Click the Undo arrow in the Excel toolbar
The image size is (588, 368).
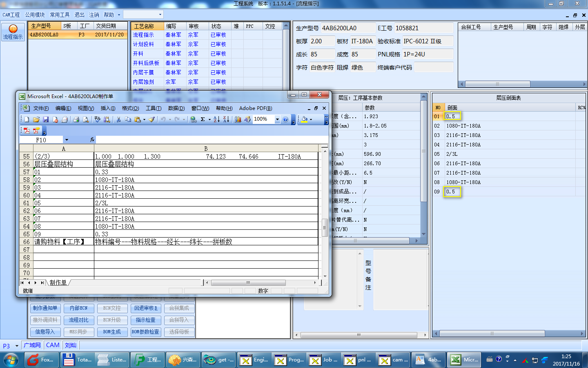(x=163, y=119)
